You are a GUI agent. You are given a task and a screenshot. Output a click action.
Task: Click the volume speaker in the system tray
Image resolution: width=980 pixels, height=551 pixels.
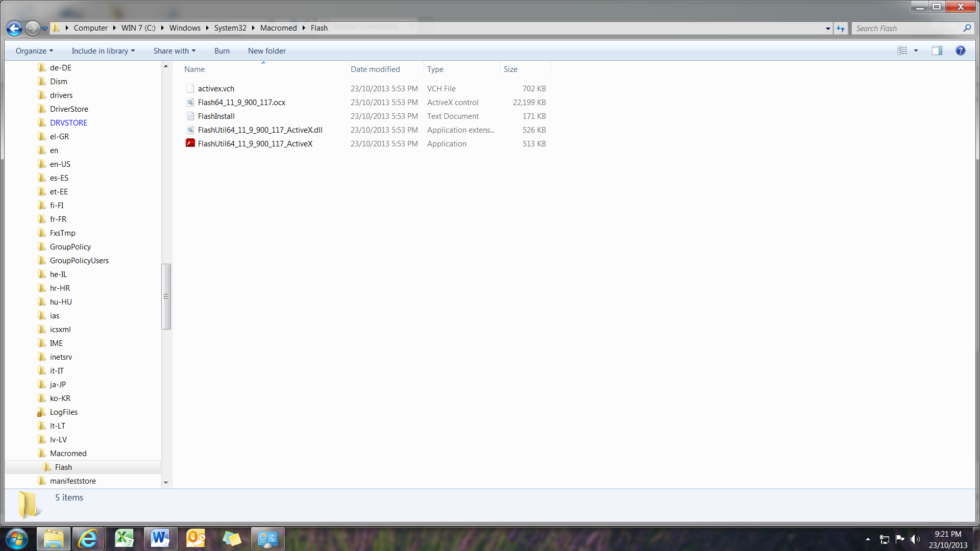(x=914, y=539)
